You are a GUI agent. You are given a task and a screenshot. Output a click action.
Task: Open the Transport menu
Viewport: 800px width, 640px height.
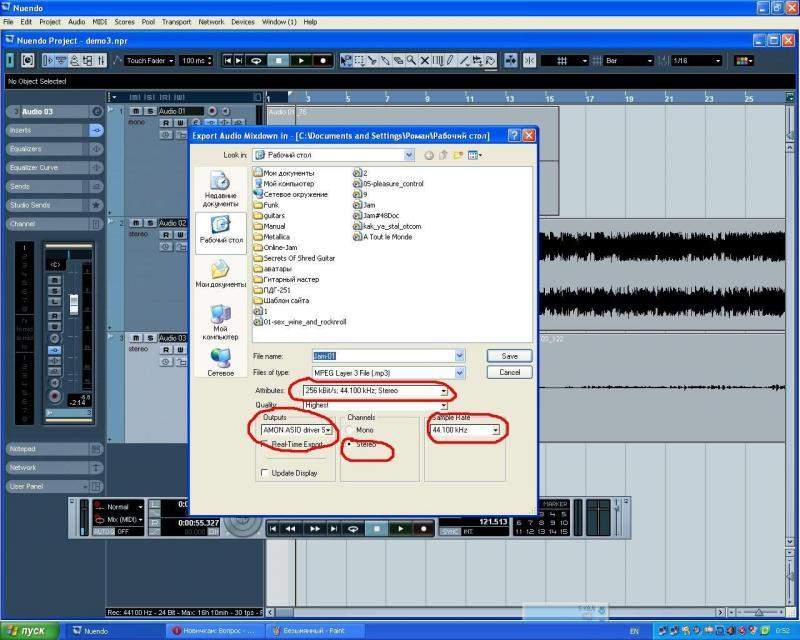176,21
